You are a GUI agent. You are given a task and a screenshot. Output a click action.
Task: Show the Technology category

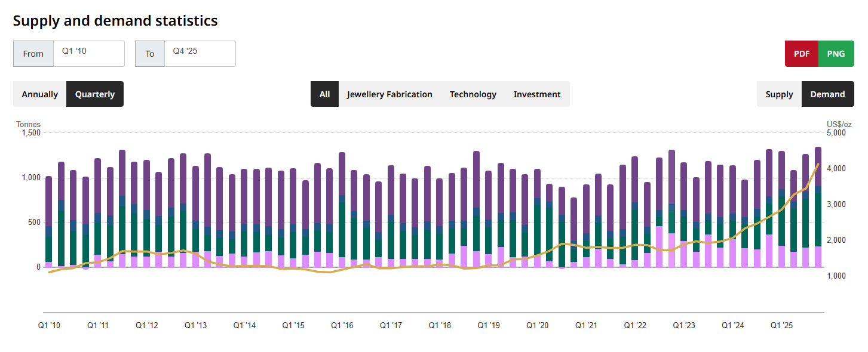tap(473, 94)
